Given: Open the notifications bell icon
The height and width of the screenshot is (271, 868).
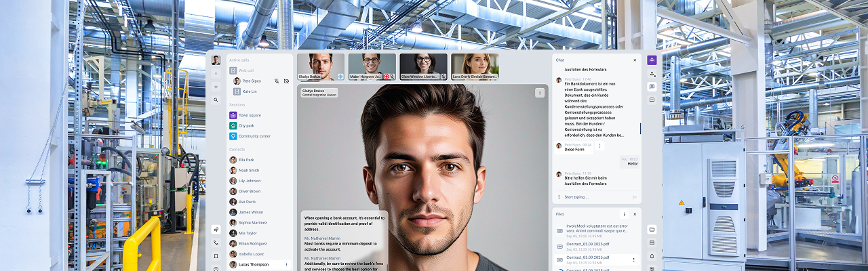Looking at the screenshot, I should (x=652, y=256).
